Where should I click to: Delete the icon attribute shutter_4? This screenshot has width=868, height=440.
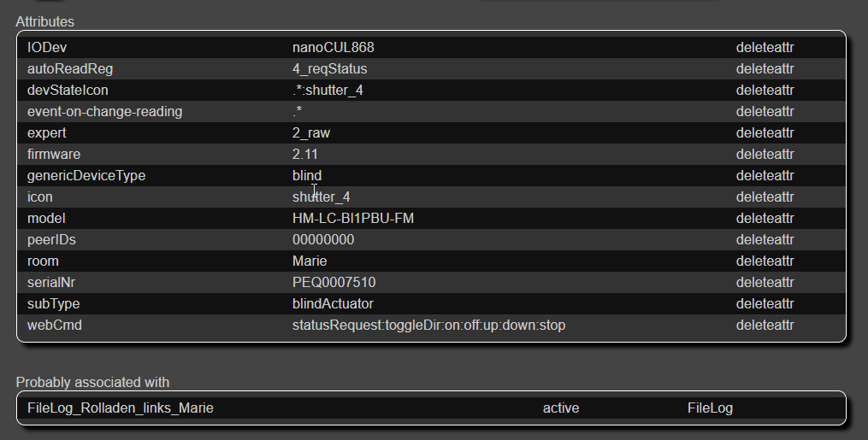tap(765, 197)
